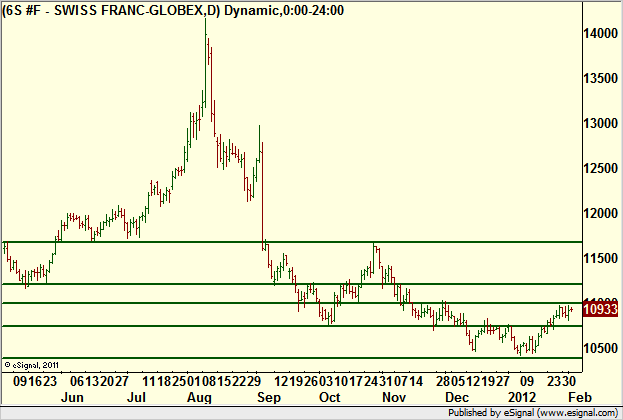Viewport: 623px width, 420px height.
Task: Click the August peak price bar
Action: (x=205, y=63)
